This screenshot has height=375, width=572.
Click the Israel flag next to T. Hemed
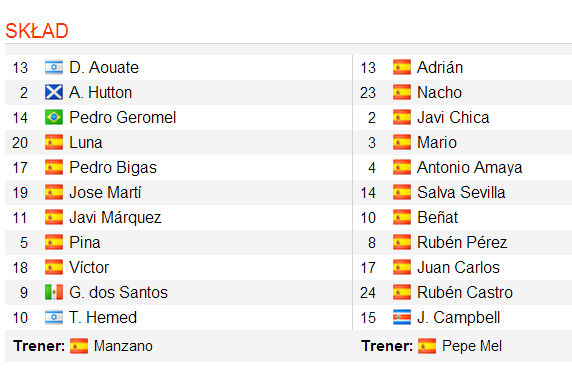[x=54, y=317]
